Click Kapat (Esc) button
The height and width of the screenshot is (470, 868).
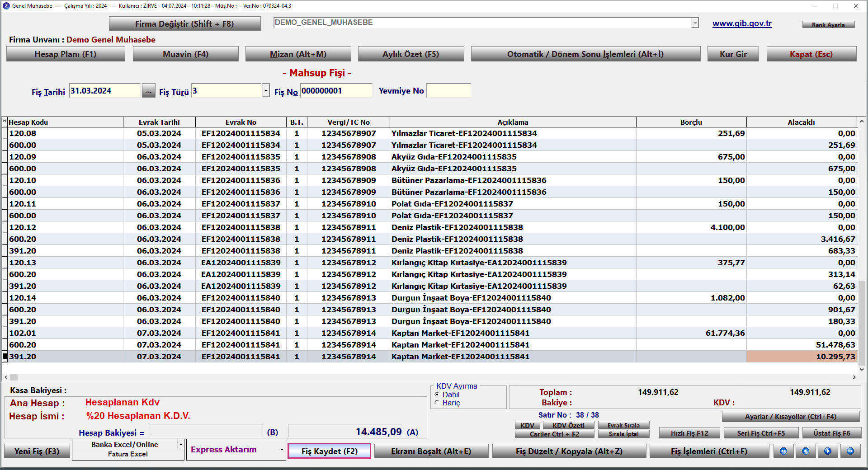811,54
